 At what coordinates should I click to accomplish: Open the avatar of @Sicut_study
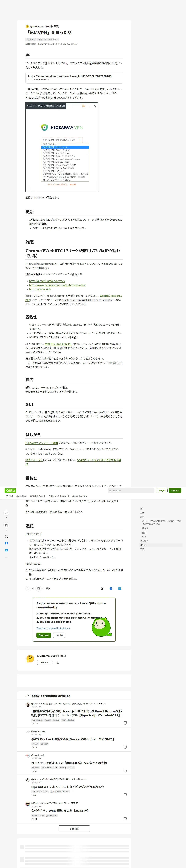pyautogui.click(x=28, y=704)
